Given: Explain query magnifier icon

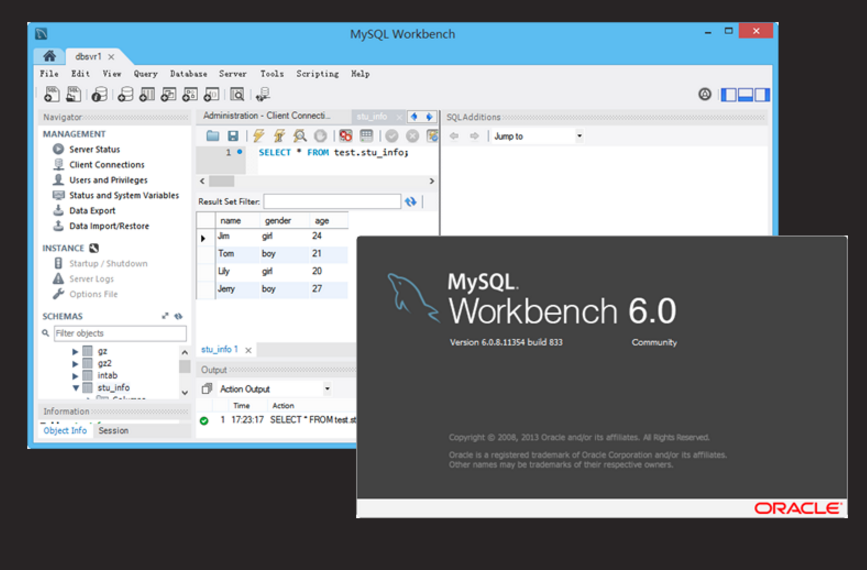Looking at the screenshot, I should (300, 135).
